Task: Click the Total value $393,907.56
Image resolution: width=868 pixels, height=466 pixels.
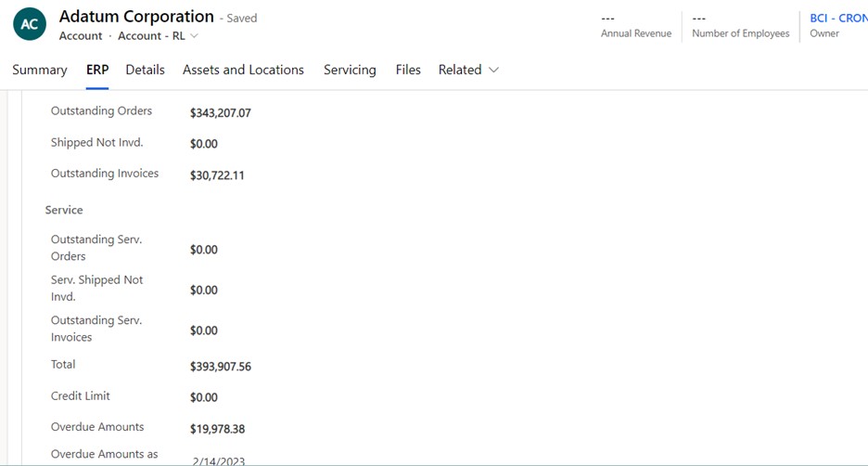Action: click(221, 367)
